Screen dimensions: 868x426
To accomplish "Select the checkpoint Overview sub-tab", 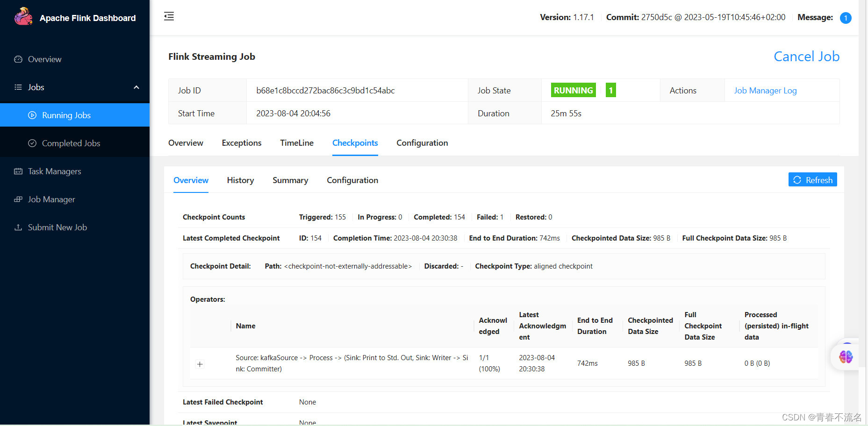I will [x=191, y=180].
